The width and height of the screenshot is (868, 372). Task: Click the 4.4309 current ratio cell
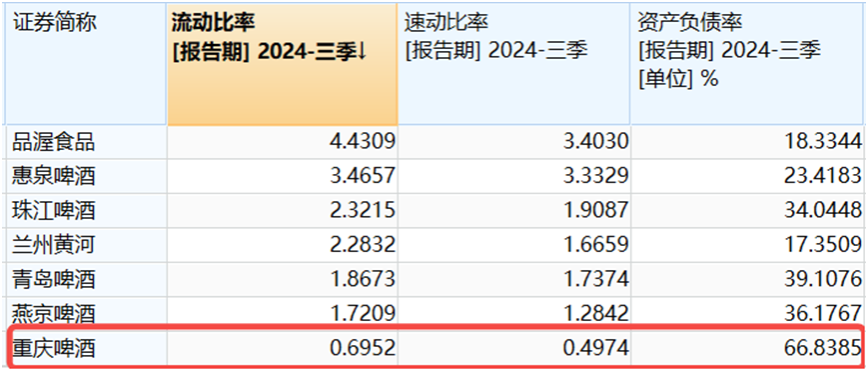[282, 142]
